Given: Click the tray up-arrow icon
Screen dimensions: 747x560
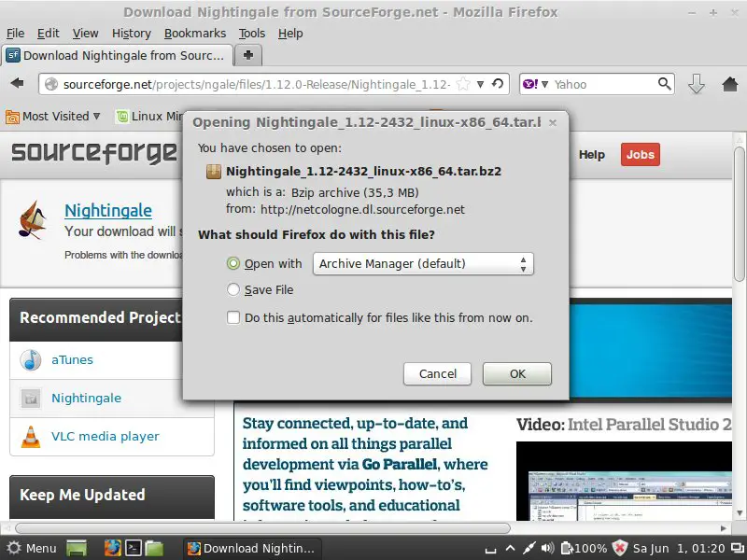Looking at the screenshot, I should [510, 548].
